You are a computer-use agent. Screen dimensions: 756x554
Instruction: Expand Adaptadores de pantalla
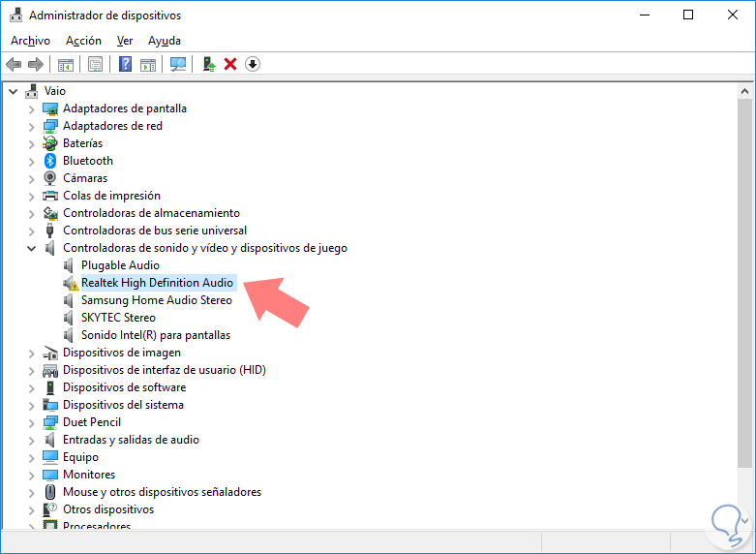(31, 109)
